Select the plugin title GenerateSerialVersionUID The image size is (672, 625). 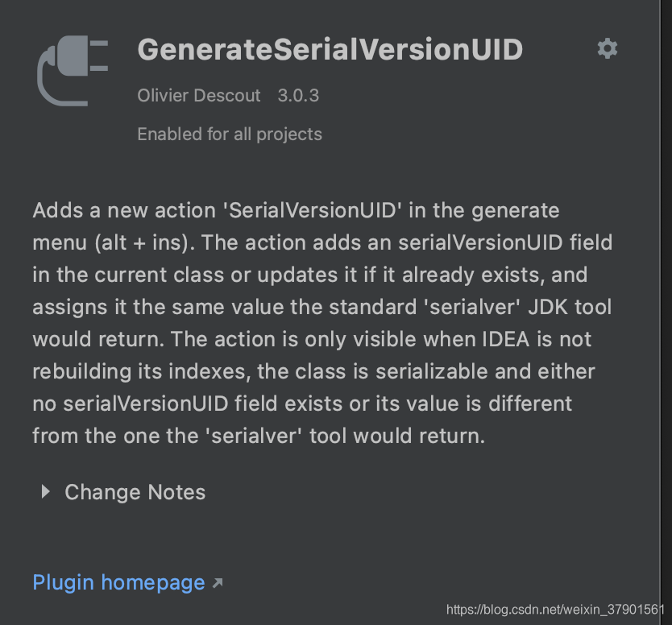coord(330,49)
